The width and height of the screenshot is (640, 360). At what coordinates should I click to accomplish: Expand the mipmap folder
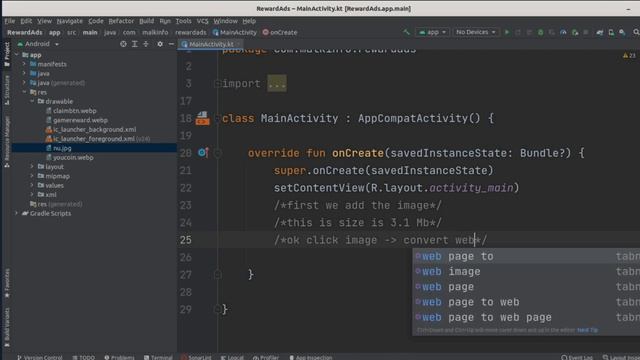tap(32, 176)
